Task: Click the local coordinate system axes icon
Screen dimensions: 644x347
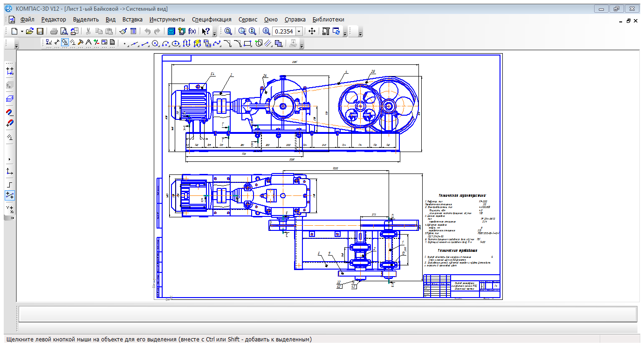Action: click(10, 171)
